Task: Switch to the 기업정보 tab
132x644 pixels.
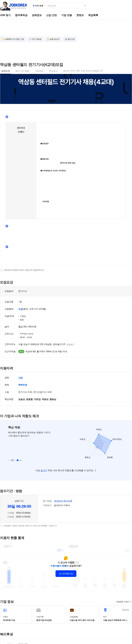Action: point(39,71)
